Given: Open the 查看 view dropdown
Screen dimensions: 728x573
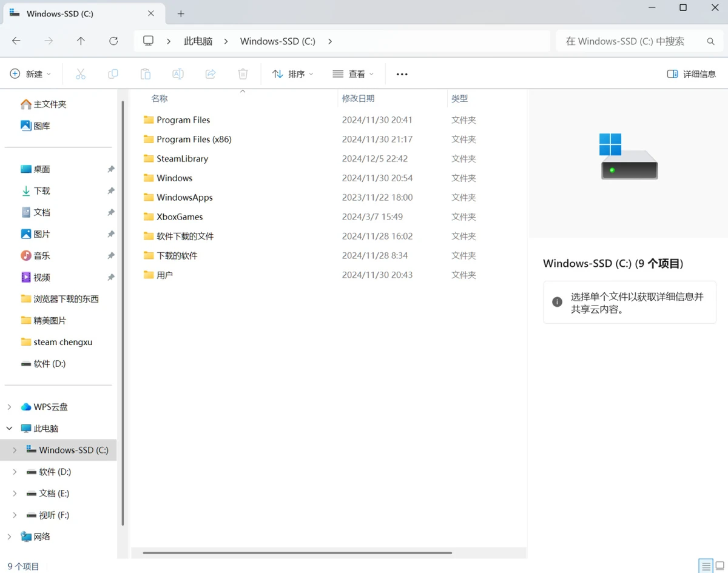Looking at the screenshot, I should (354, 74).
